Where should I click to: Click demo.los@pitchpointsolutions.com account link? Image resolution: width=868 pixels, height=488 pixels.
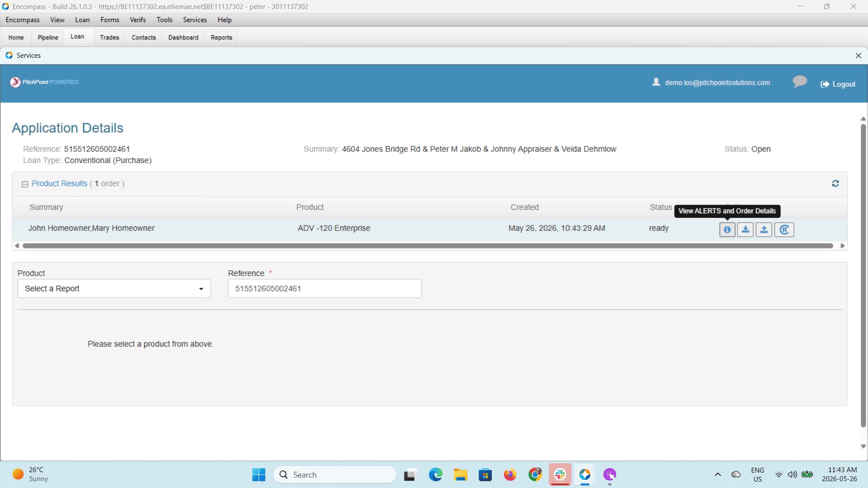(717, 83)
